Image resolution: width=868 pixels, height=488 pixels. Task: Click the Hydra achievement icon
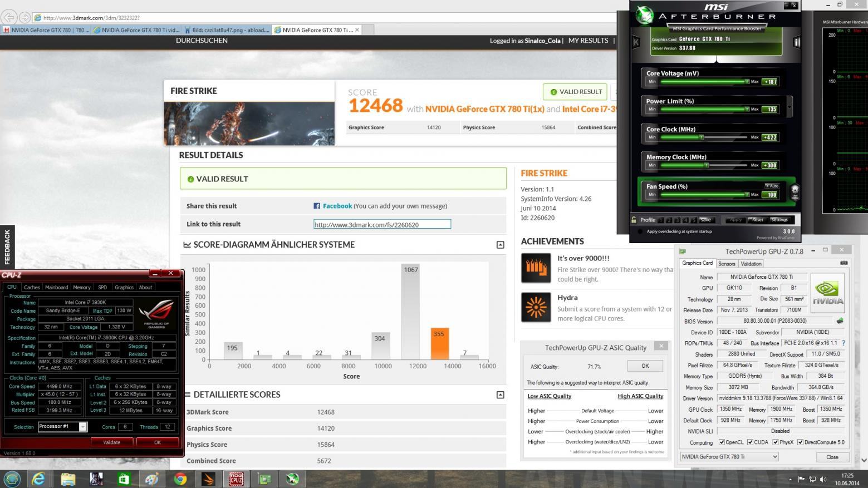[x=536, y=307]
